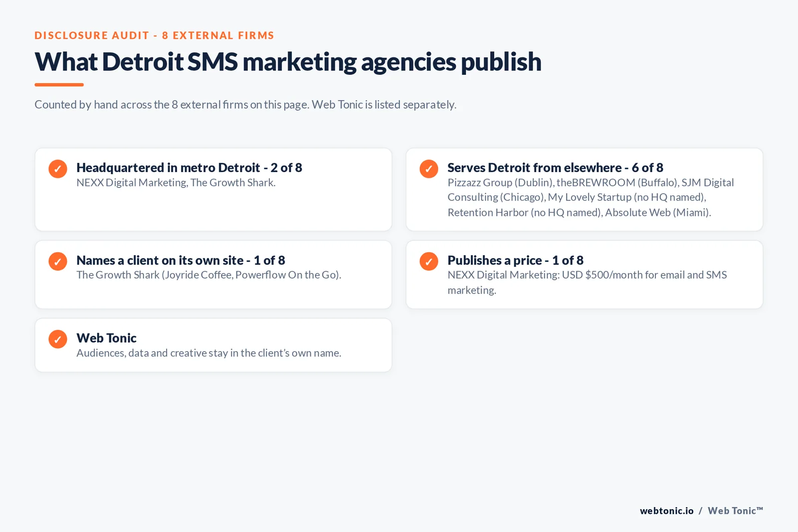
Task: Click subtitle 'Counted by hand across the 8 external firms'
Action: click(245, 105)
